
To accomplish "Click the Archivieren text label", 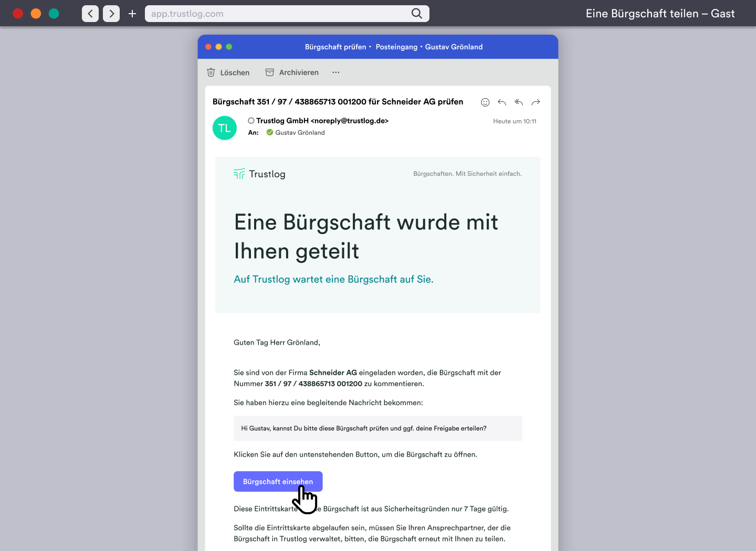I will (298, 72).
